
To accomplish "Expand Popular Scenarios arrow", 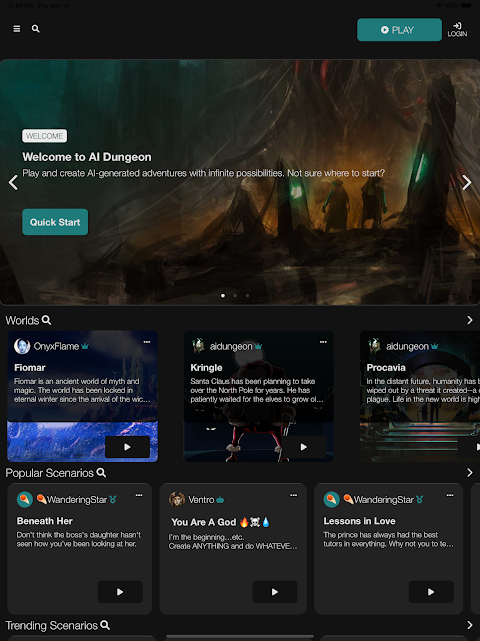I will tap(470, 473).
